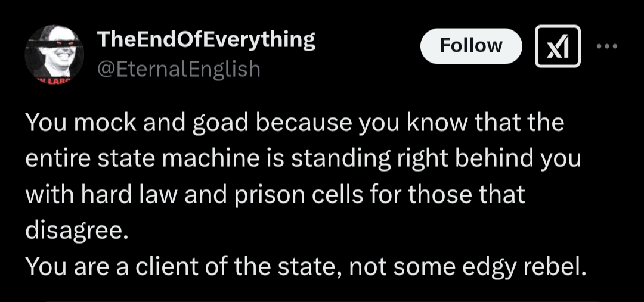Click the red banner text on the avatar
The width and height of the screenshot is (644, 302).
point(55,80)
